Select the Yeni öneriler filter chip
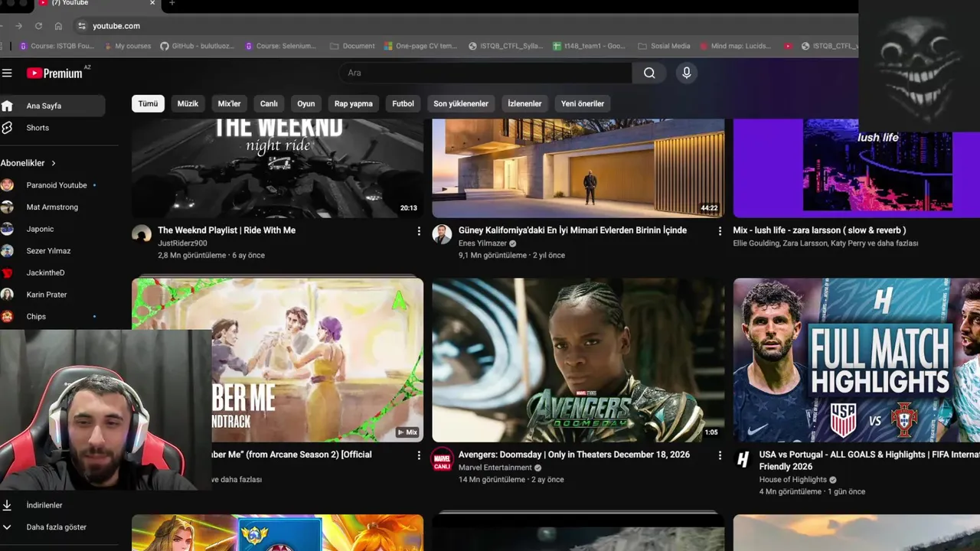This screenshot has height=551, width=980. point(583,103)
